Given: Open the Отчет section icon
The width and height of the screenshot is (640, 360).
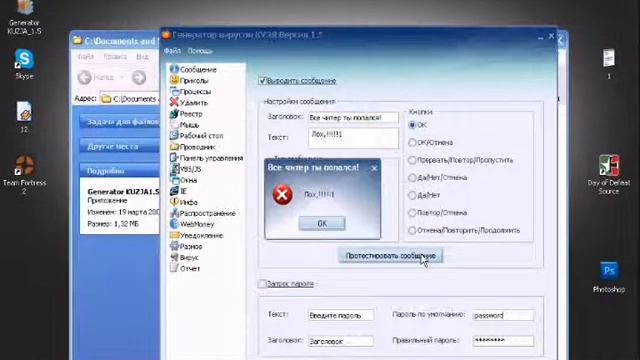Looking at the screenshot, I should [x=174, y=268].
